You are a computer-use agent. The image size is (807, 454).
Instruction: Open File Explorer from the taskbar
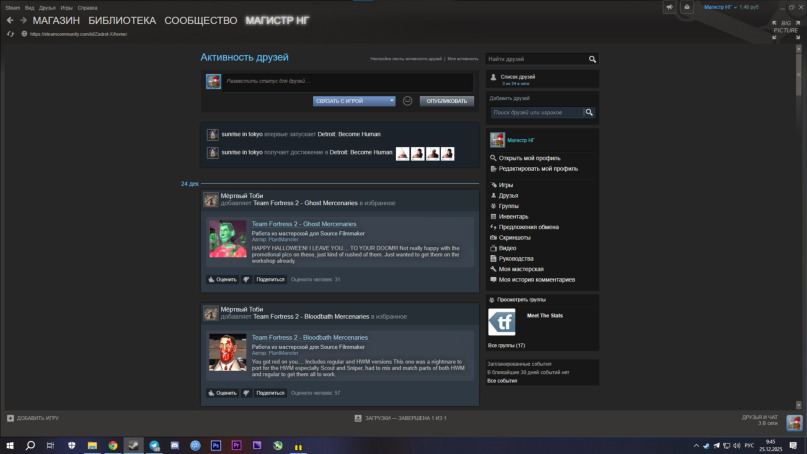(92, 445)
